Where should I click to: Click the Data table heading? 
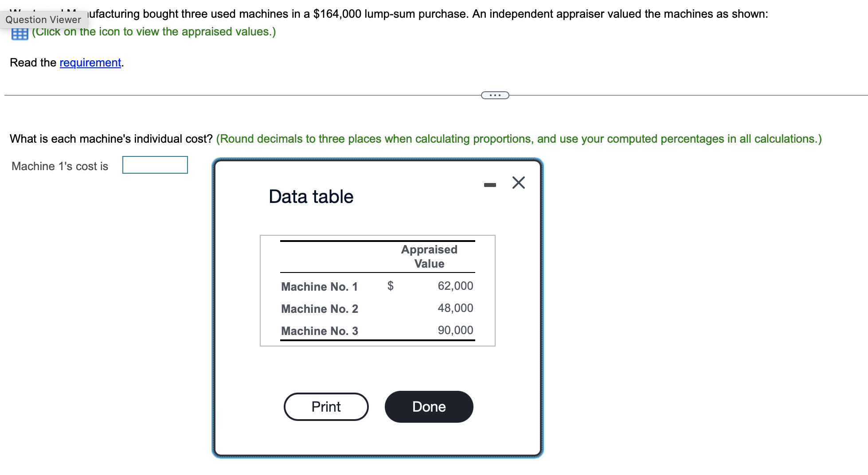(x=311, y=196)
